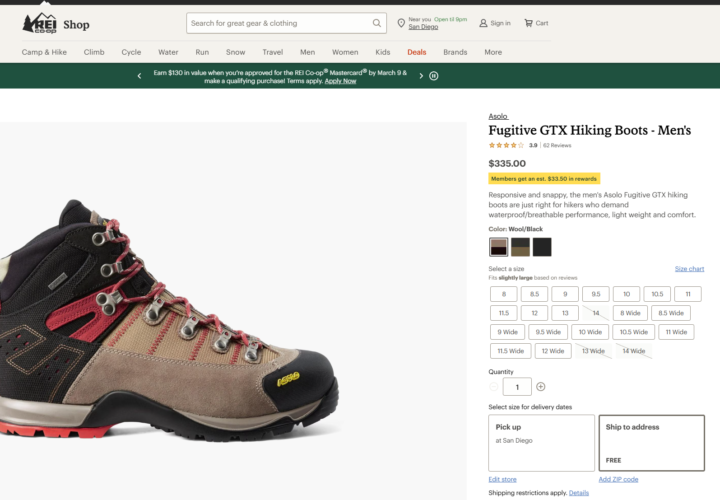
Task: Click the store location pin icon
Action: 401,23
